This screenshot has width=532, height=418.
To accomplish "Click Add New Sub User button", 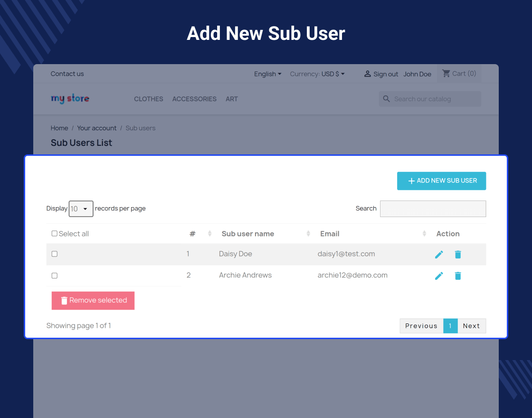I will pos(441,181).
